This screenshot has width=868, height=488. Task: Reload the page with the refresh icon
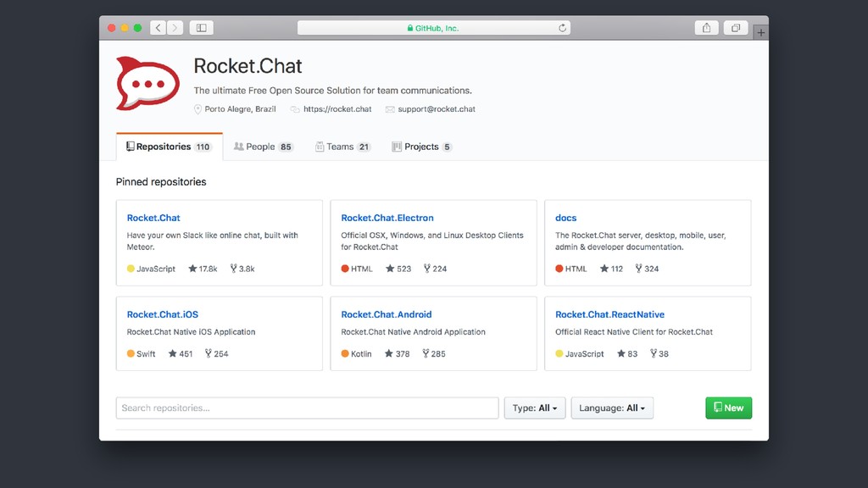[x=563, y=28]
